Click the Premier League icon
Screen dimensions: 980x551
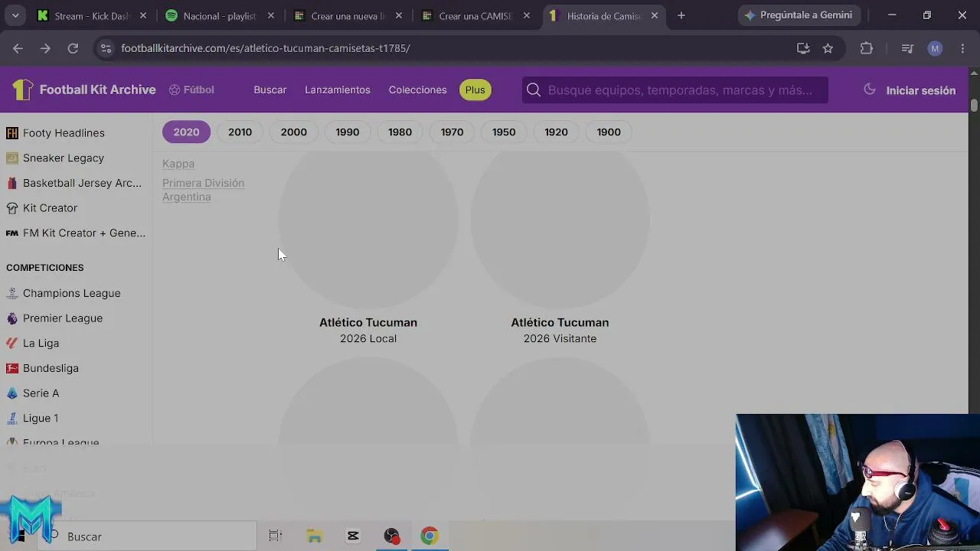point(12,318)
